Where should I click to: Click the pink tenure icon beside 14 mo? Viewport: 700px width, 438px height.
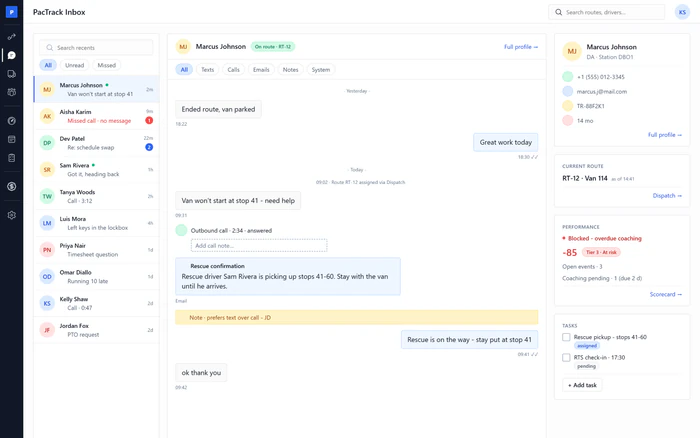pos(567,121)
